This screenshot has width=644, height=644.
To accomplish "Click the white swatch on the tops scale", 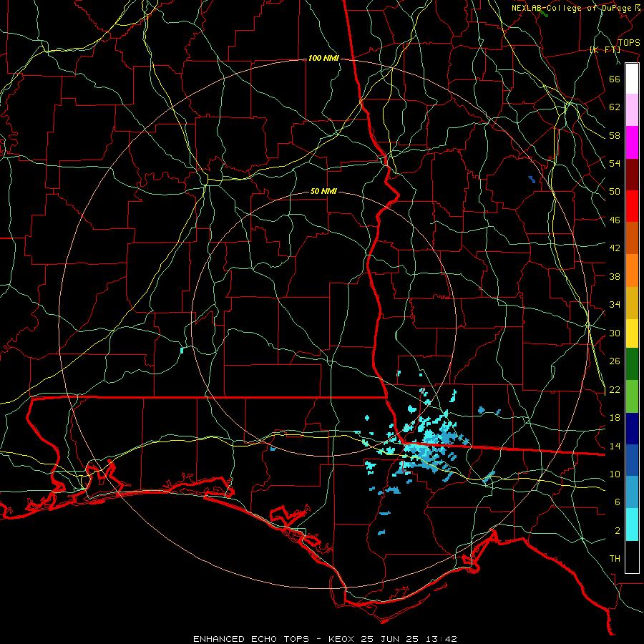I will 632,79.
